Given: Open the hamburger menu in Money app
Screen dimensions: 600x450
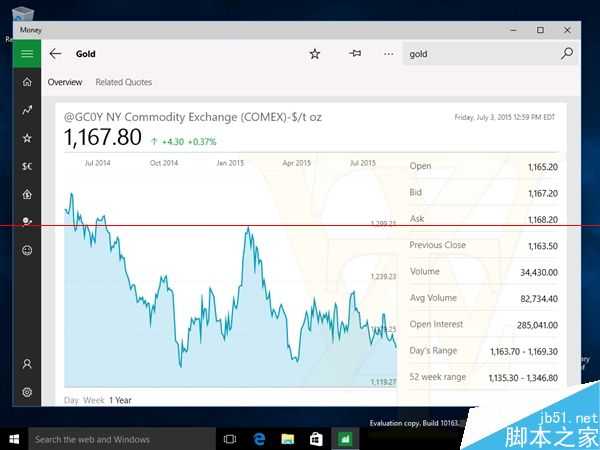Looking at the screenshot, I should (x=27, y=54).
